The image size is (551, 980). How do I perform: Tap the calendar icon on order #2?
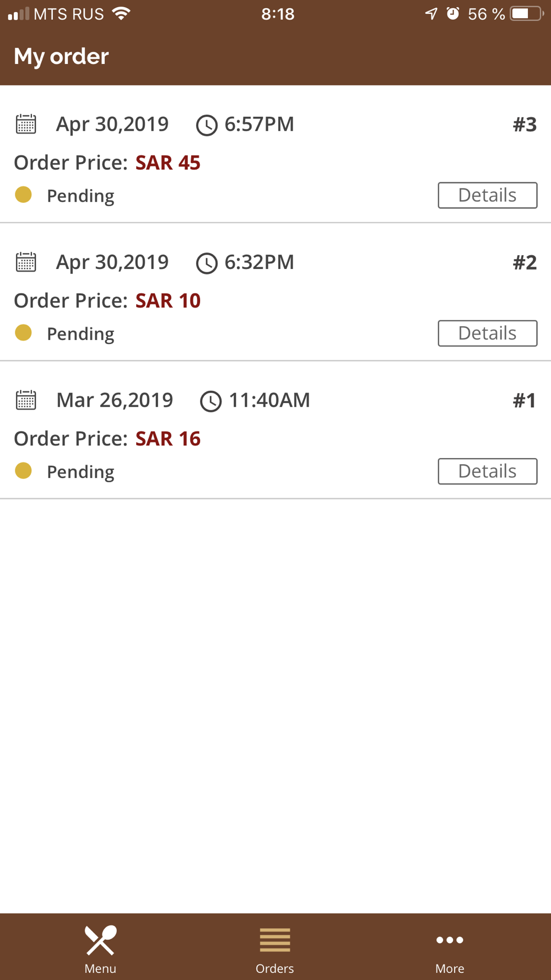(26, 262)
